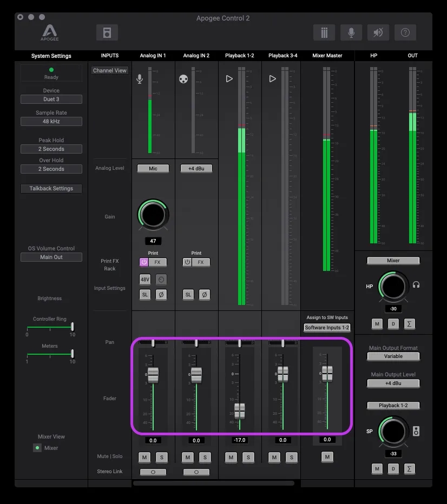Viewport: 447px width, 504px height.
Task: Click the Channel View button
Action: click(110, 70)
